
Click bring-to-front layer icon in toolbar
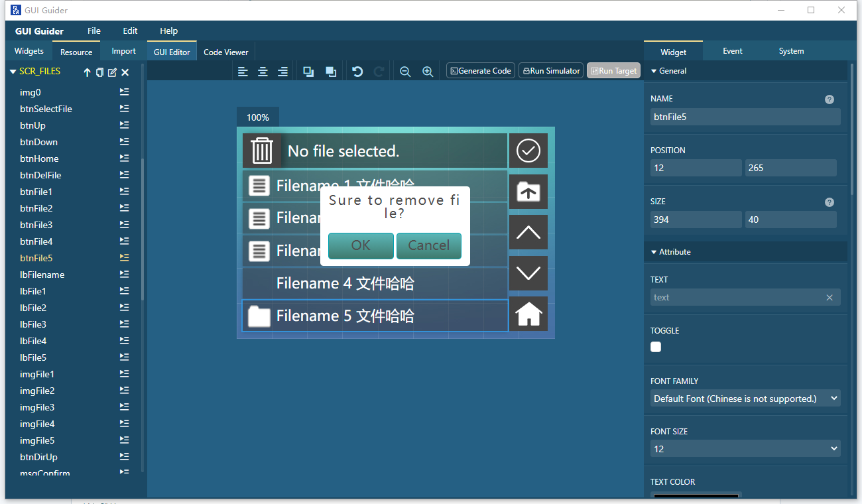(x=308, y=72)
